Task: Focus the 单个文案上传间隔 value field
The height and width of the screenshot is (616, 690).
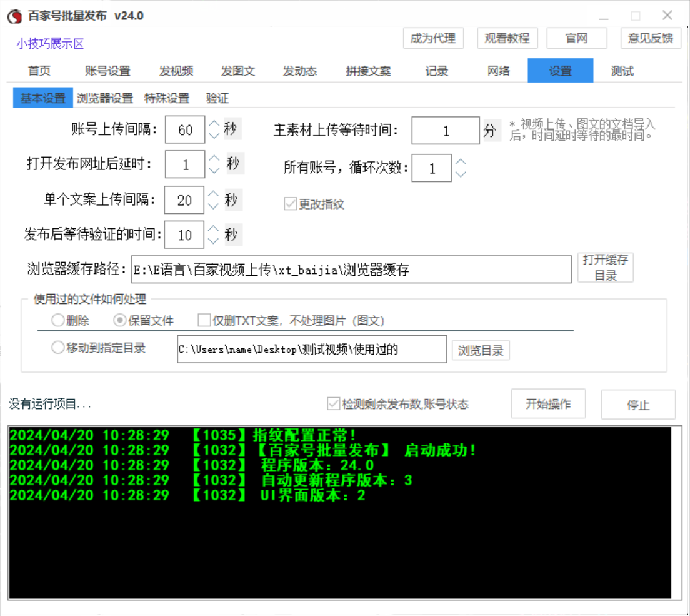Action: coord(184,200)
